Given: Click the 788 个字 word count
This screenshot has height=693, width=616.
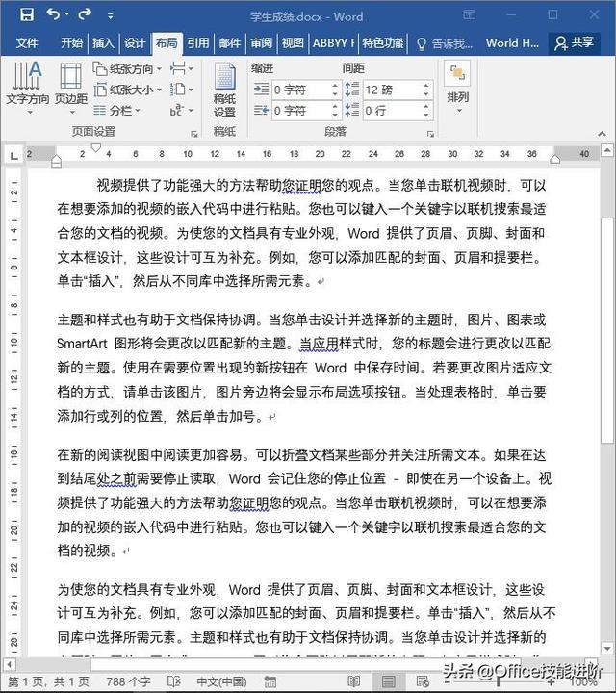Looking at the screenshot, I should point(129,681).
